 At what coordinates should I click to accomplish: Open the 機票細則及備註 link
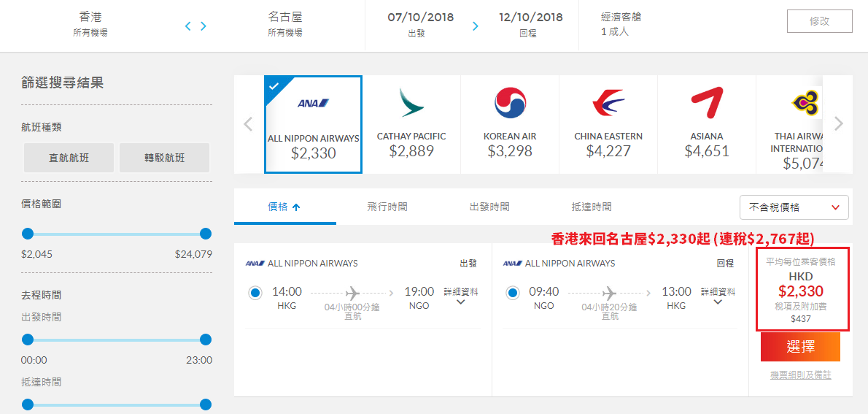[x=800, y=376]
